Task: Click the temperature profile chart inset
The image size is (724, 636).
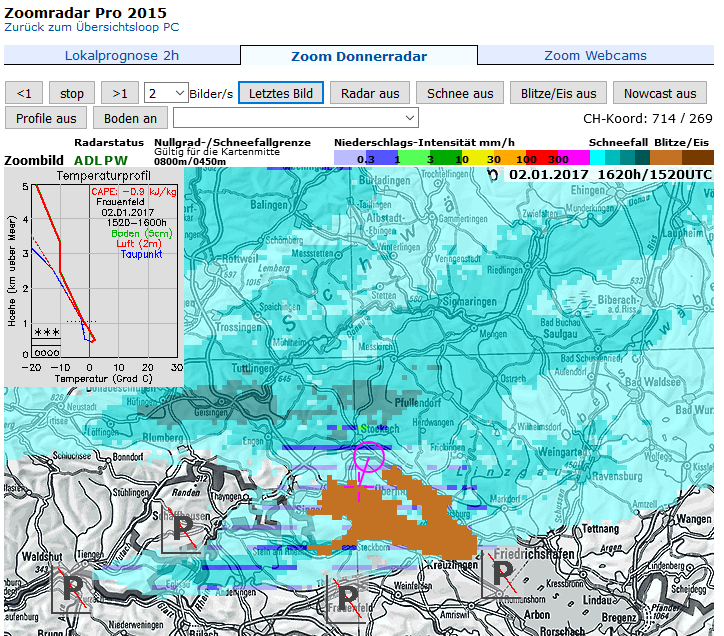Action: (94, 276)
